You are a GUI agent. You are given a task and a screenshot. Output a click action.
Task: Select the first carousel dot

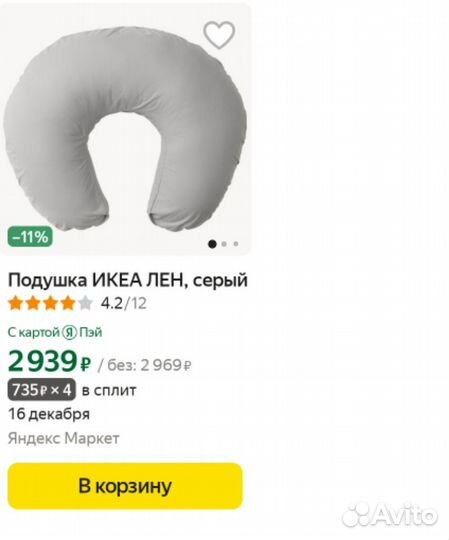click(x=212, y=244)
